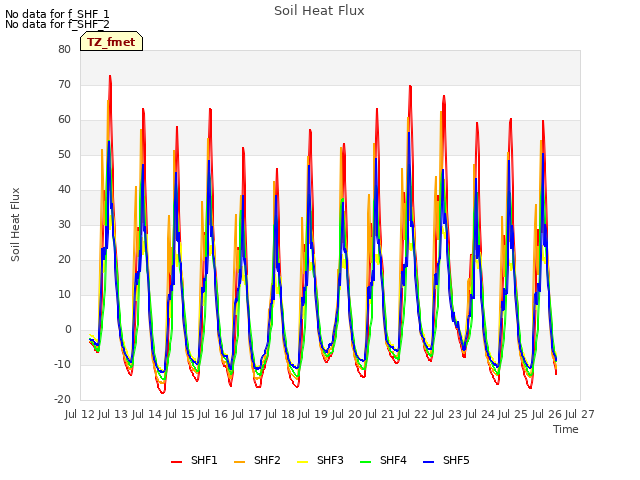
Task: Click the highest red SHF1 peak near 73
Action: pyautogui.click(x=110, y=76)
